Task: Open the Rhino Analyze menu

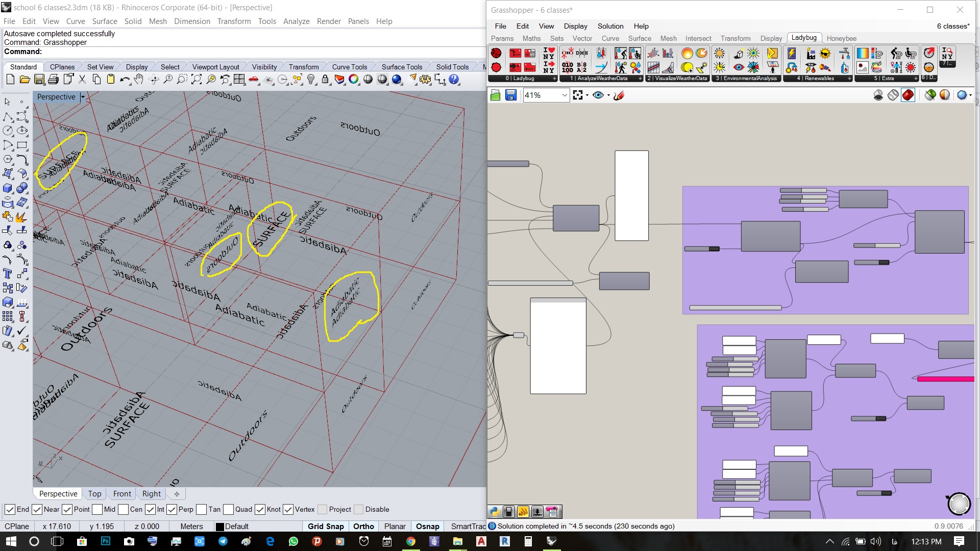Action: pos(296,21)
